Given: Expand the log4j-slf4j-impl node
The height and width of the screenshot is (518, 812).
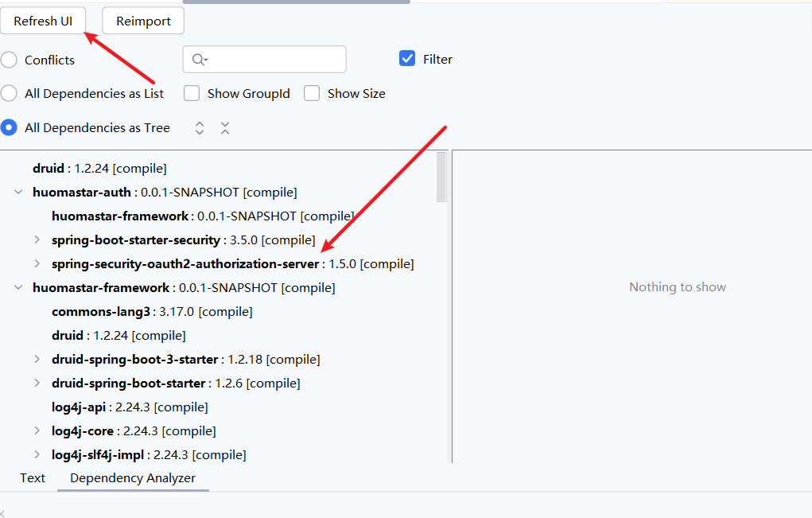Looking at the screenshot, I should point(37,454).
